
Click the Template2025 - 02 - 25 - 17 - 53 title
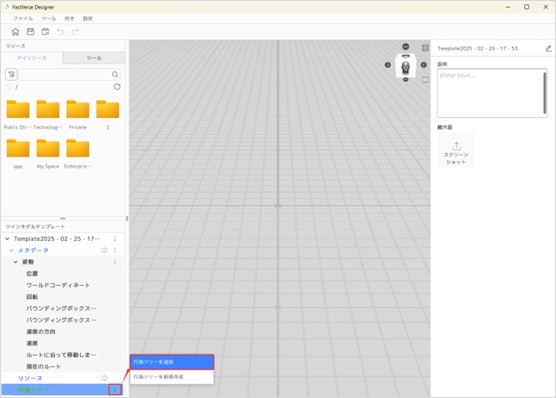click(477, 48)
